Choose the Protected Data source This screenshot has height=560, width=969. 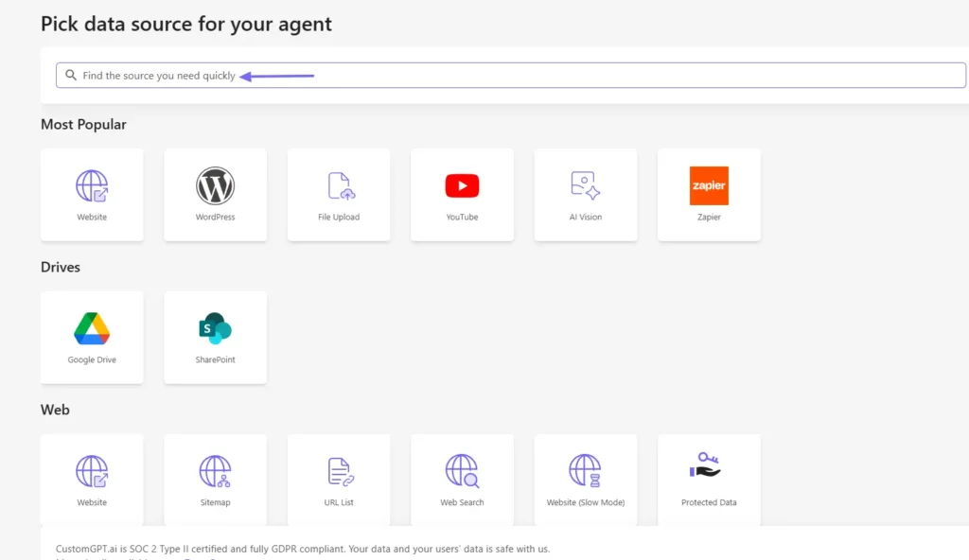pyautogui.click(x=709, y=481)
